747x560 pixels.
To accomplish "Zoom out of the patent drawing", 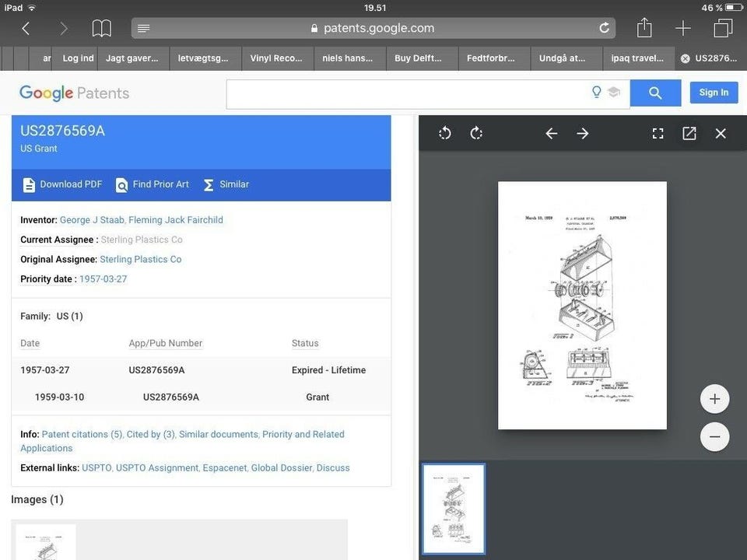I will (x=714, y=436).
